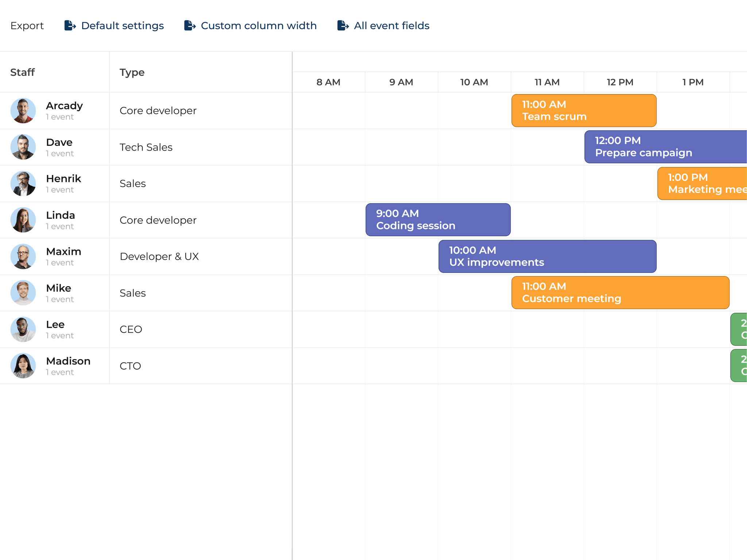Select Henrik's Marketing meeting event

coord(700,183)
